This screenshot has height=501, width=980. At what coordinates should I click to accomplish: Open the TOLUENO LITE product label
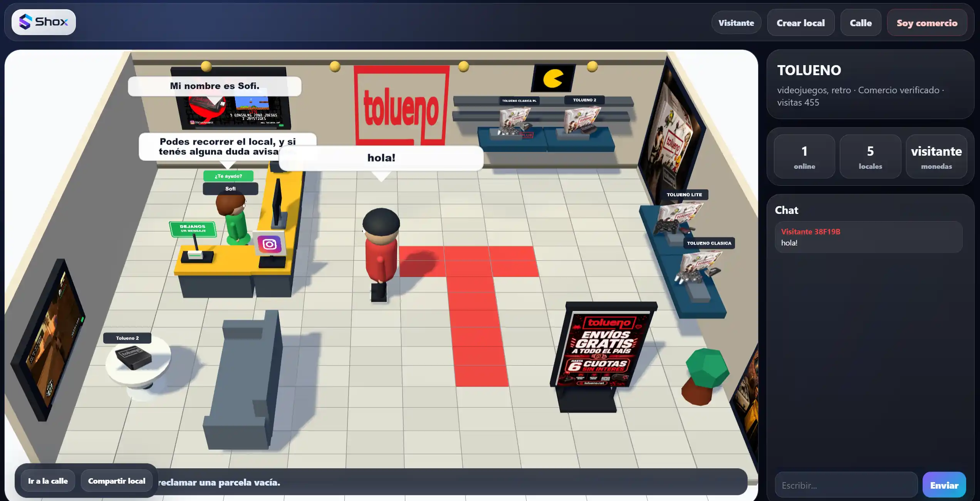684,195
